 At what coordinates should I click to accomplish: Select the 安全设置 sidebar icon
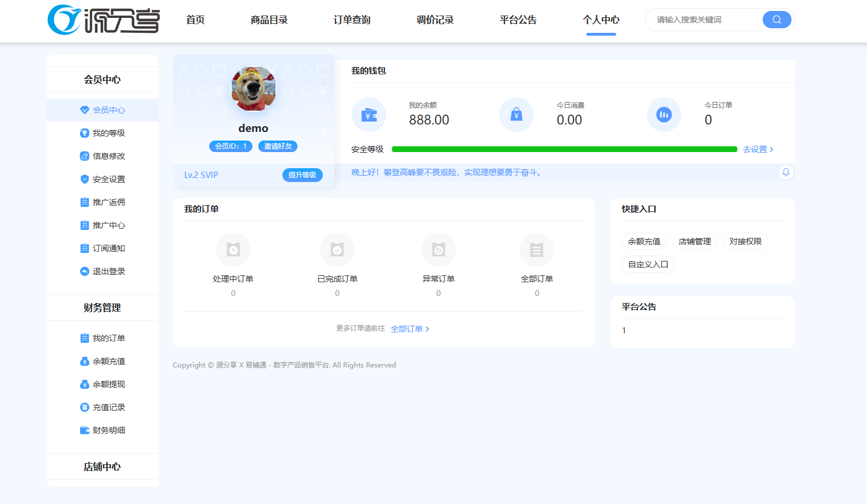coord(85,179)
